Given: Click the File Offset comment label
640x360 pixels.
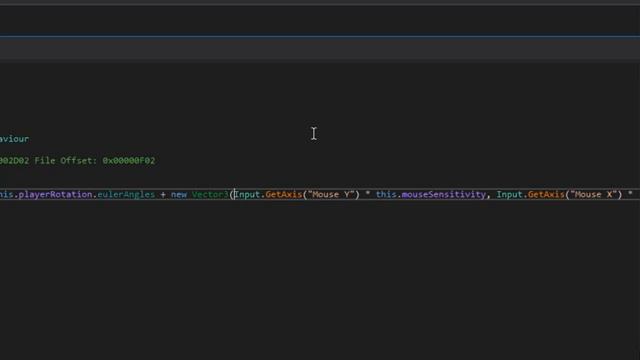Looking at the screenshot, I should pyautogui.click(x=66, y=161).
